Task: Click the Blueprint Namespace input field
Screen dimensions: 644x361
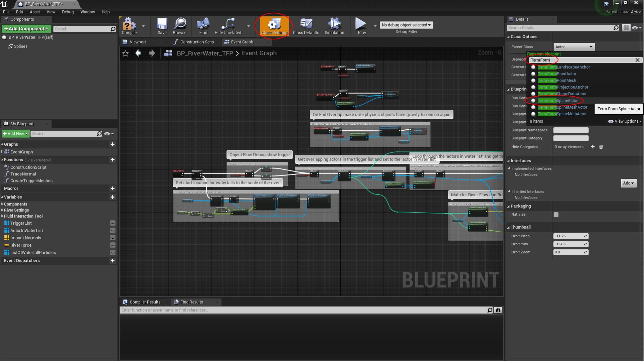Action: pyautogui.click(x=571, y=130)
